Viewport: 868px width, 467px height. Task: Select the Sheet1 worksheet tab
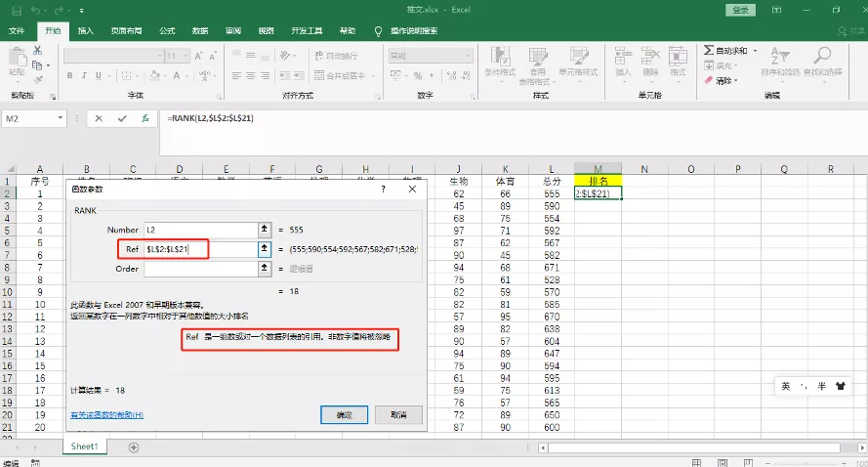click(84, 446)
